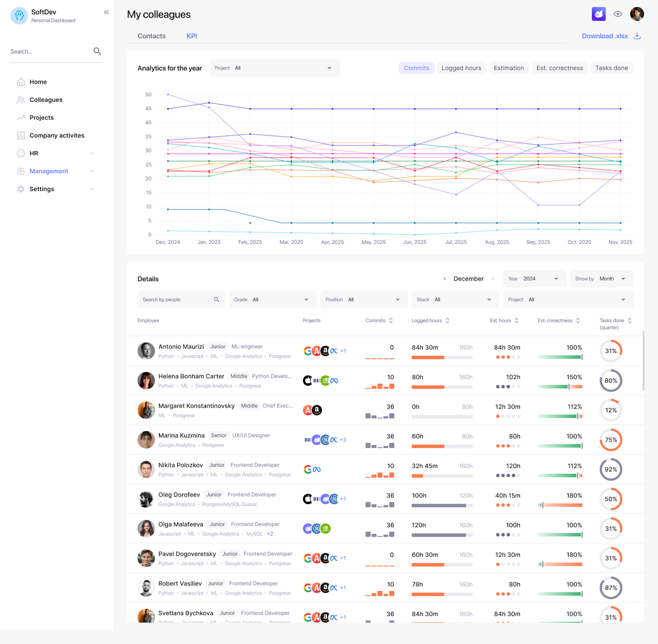This screenshot has height=644, width=658.
Task: Select the Logged hours chart metric
Action: point(461,68)
